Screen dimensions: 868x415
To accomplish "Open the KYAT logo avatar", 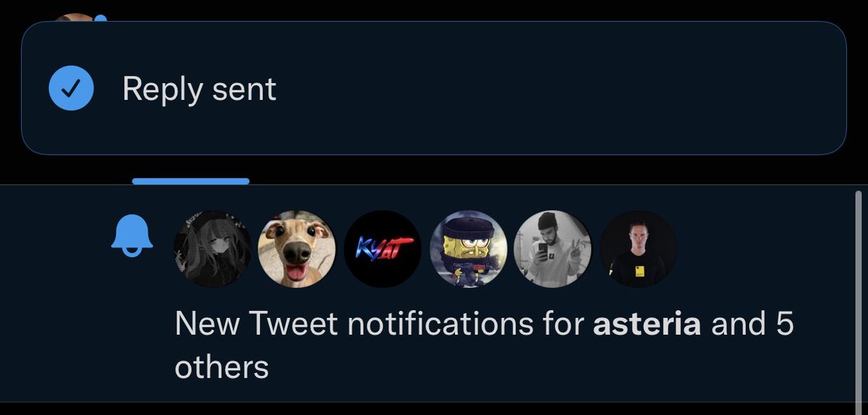I will click(x=383, y=249).
